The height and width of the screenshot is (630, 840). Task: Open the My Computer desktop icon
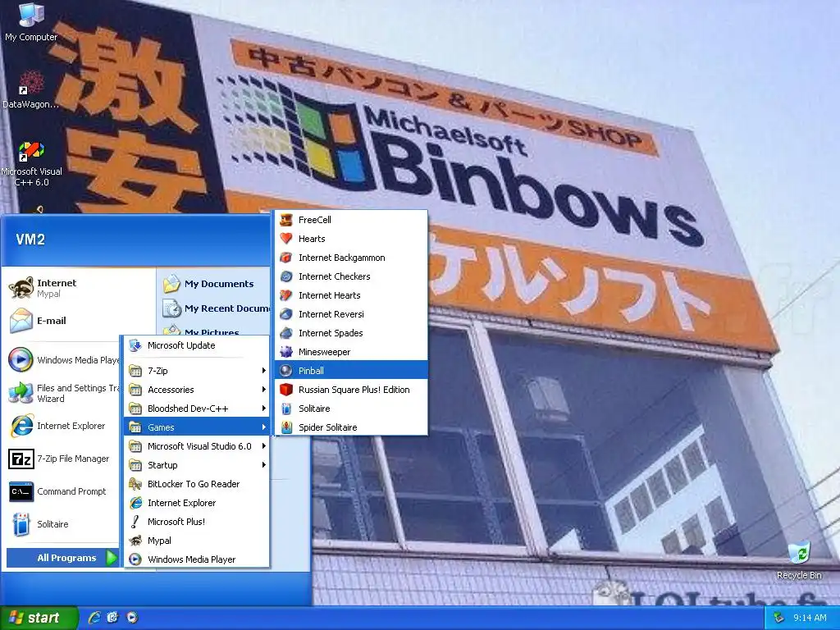tap(31, 22)
